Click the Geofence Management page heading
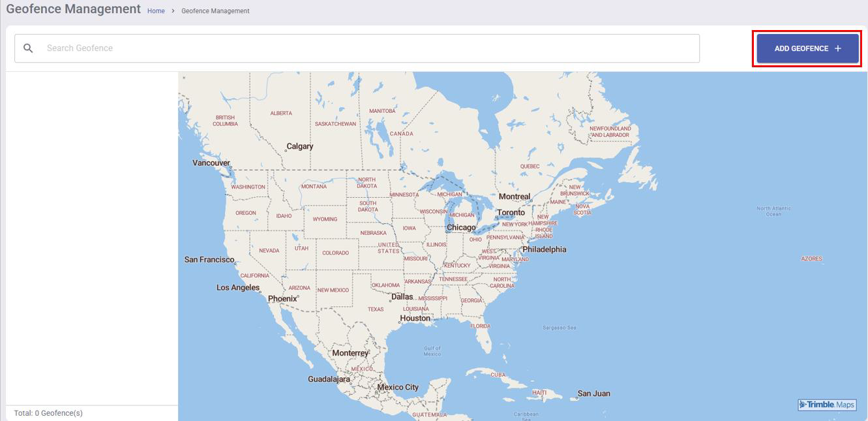 pos(73,9)
